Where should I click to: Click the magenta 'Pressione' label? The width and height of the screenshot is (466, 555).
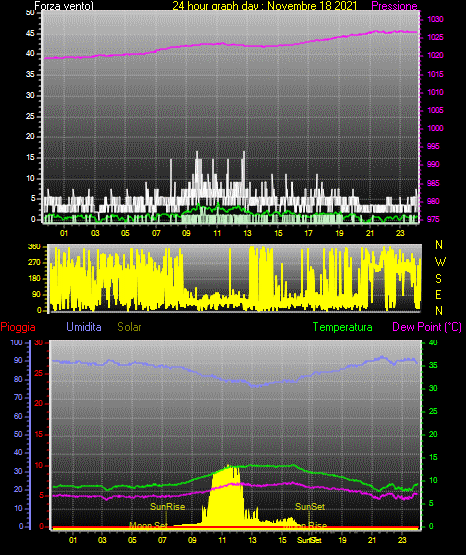click(394, 6)
